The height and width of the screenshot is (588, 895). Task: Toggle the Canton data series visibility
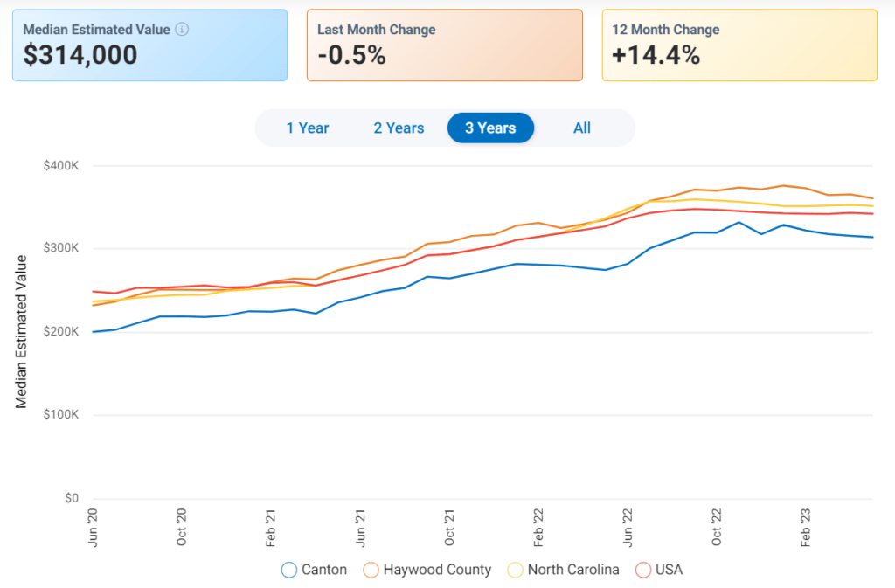pyautogui.click(x=315, y=569)
